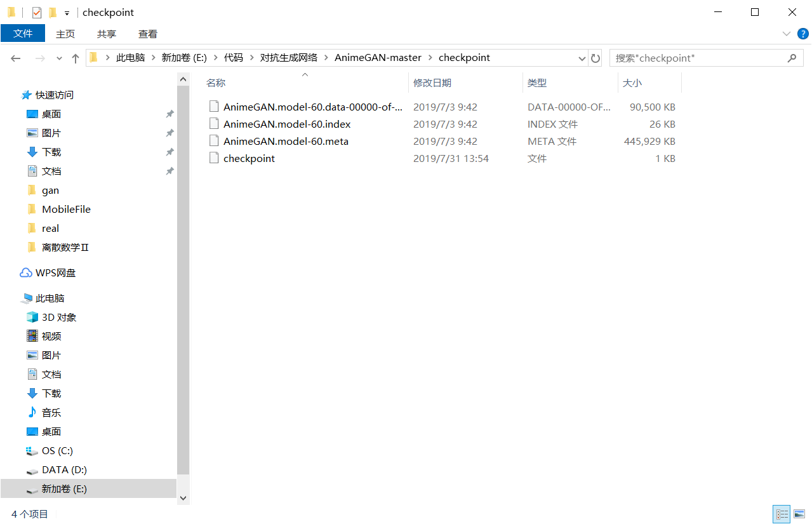
Task: Click the file icon of AnimeGAN.model-60.meta
Action: [x=214, y=141]
